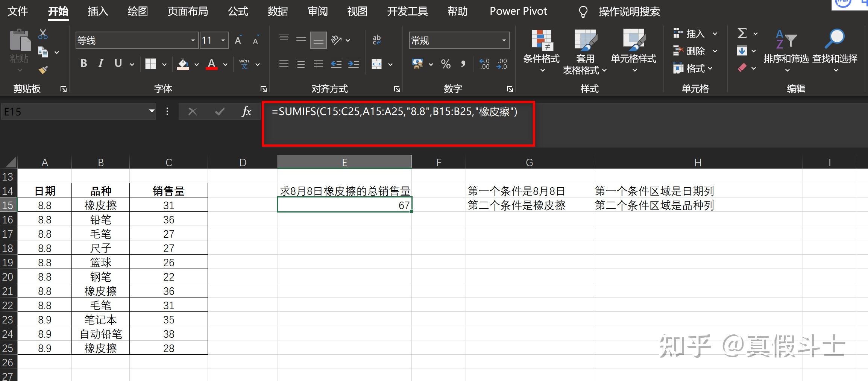
Task: Switch to 公式 tab
Action: (x=238, y=11)
